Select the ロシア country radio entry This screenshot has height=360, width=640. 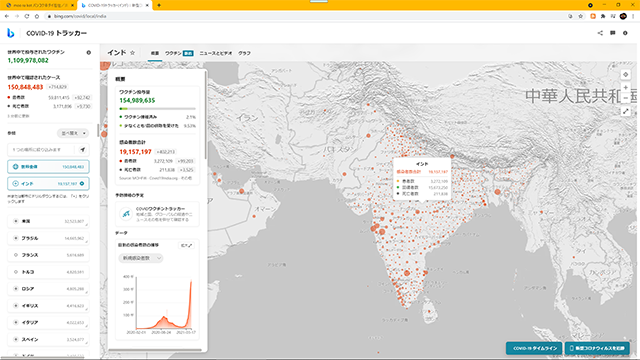[48, 289]
